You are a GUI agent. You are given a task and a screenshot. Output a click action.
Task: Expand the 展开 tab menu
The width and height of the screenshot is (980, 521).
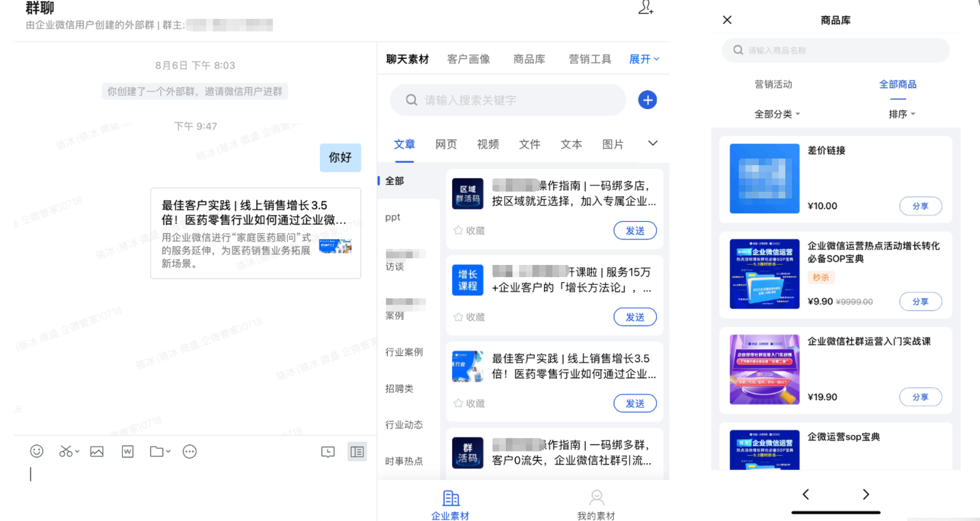click(644, 59)
